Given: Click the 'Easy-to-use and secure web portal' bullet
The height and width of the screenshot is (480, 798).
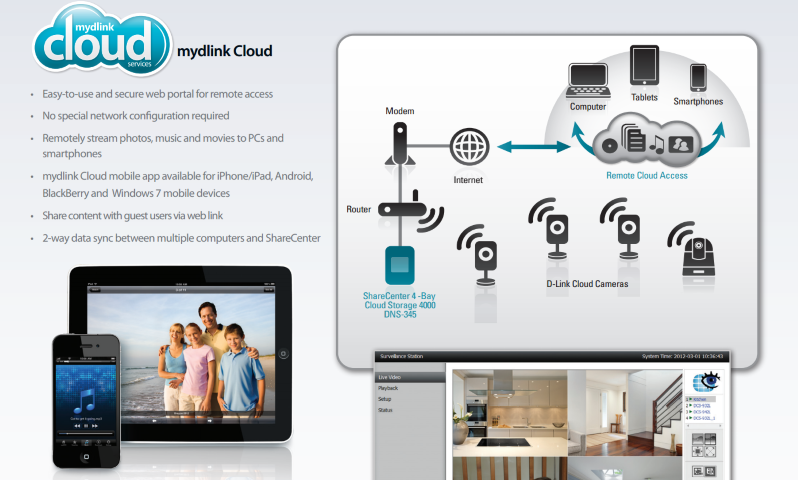Looking at the screenshot, I should point(158,94).
